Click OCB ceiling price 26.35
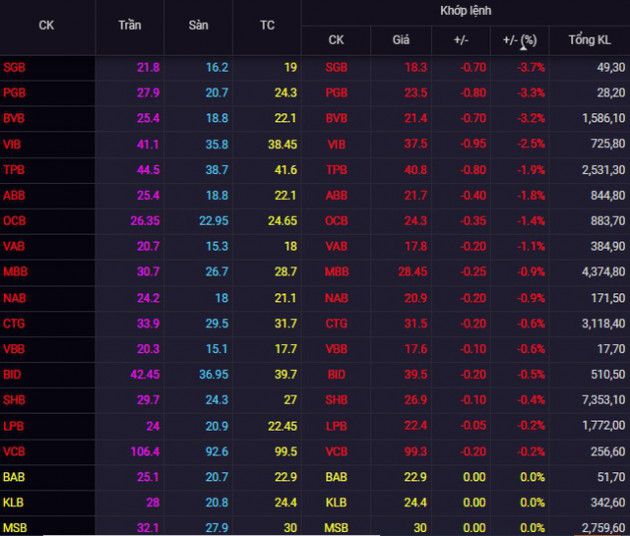Image resolution: width=630 pixels, height=536 pixels. [x=145, y=221]
